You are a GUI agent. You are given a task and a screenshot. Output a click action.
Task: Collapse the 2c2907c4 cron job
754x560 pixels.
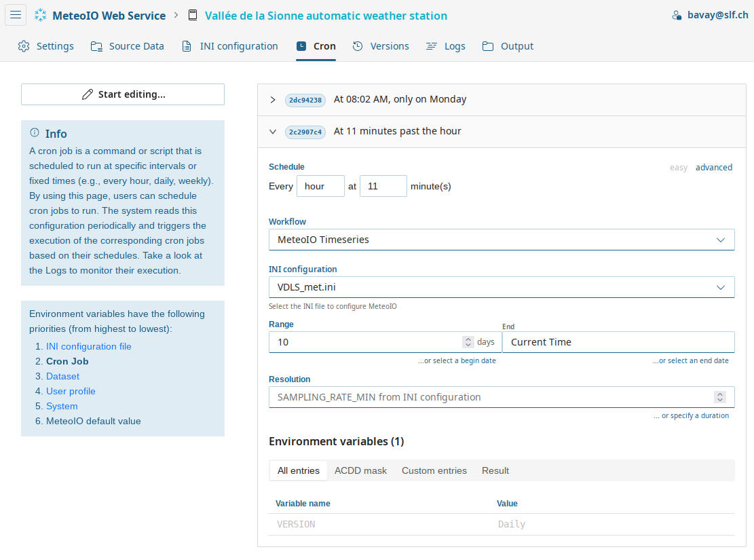pos(273,132)
